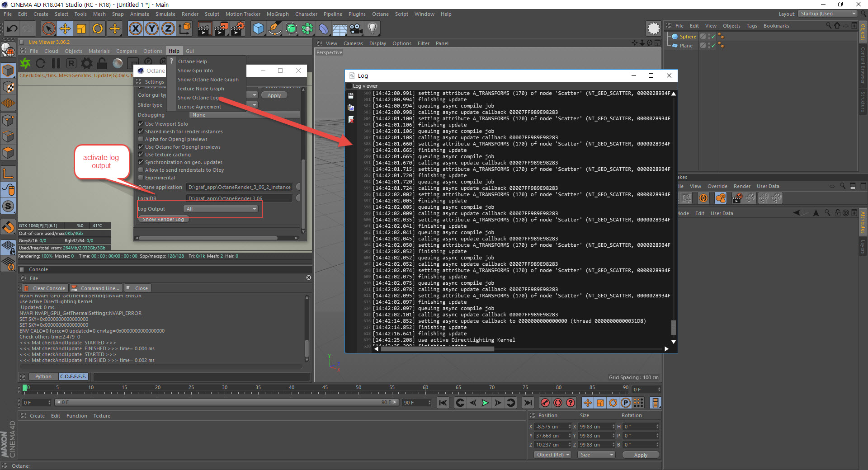Open the Size mode dropdown in coordinates
The width and height of the screenshot is (868, 470).
click(596, 455)
